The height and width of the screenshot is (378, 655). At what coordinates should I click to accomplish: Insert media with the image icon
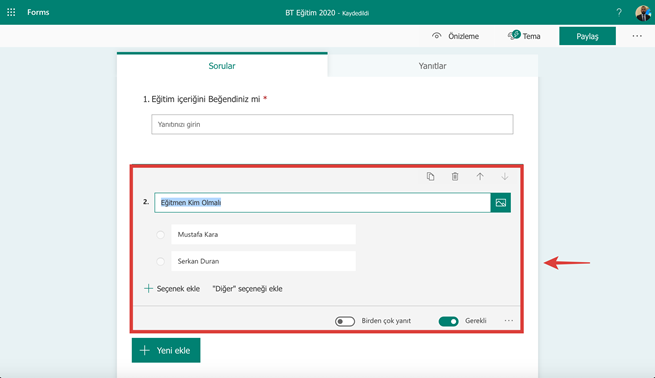point(500,203)
